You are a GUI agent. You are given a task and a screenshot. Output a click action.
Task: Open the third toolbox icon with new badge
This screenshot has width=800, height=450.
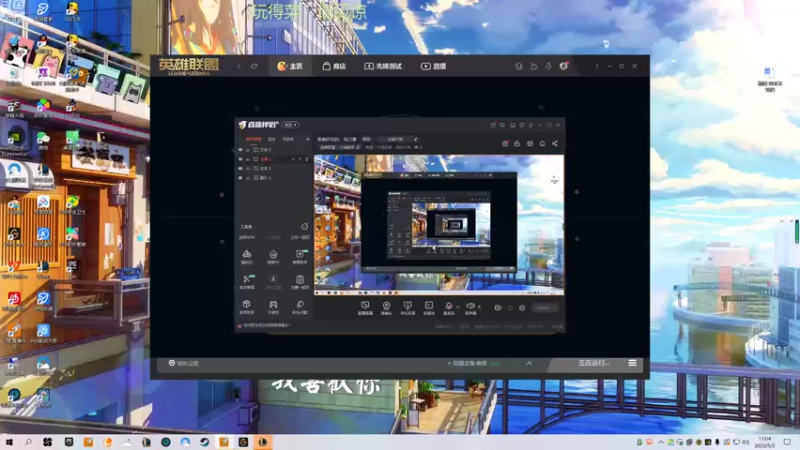tap(300, 257)
